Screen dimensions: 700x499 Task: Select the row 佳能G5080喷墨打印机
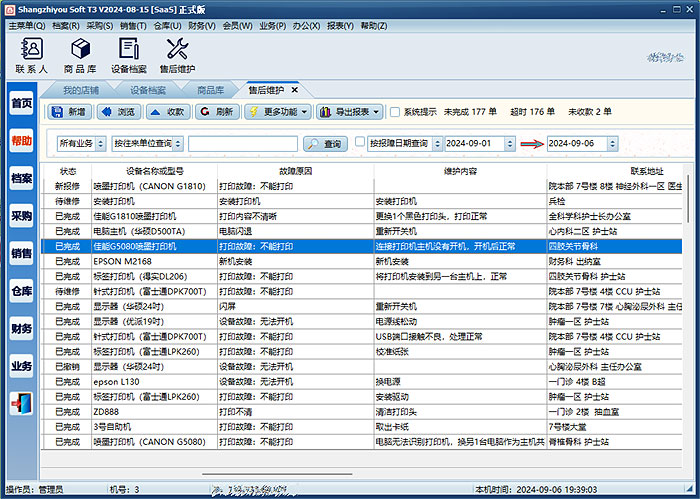[362, 246]
